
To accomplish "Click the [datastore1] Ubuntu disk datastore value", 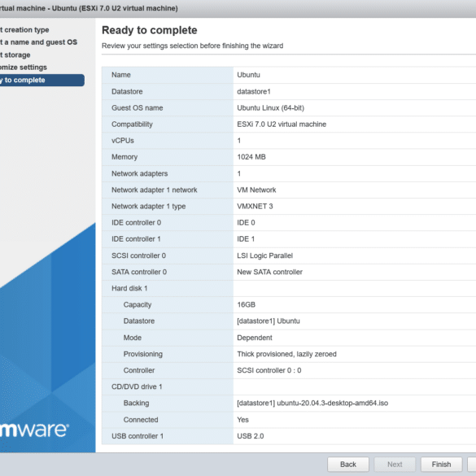I will [268, 321].
